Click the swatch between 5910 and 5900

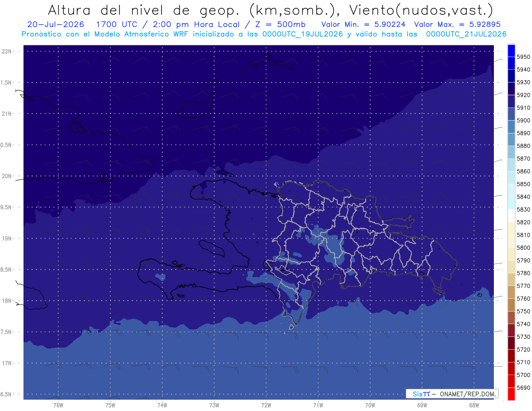pyautogui.click(x=511, y=114)
